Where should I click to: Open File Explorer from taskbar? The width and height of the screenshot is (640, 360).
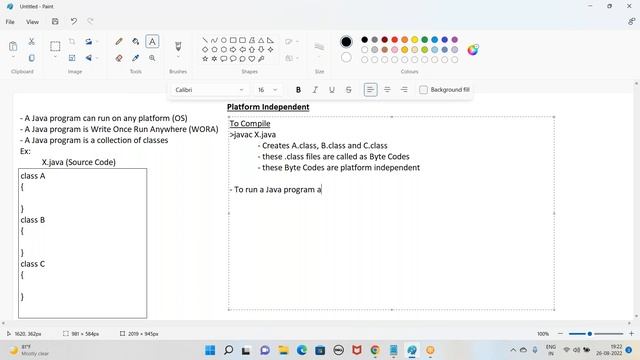tap(283, 350)
